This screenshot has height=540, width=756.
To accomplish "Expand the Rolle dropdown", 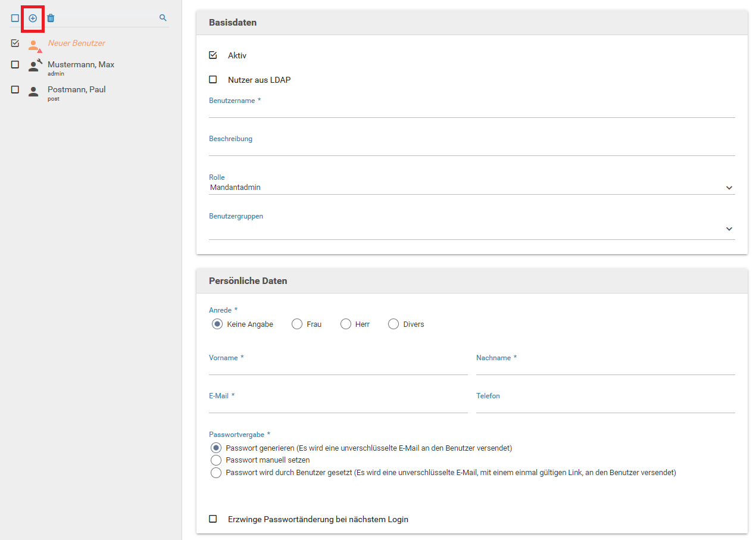I will tap(471, 188).
